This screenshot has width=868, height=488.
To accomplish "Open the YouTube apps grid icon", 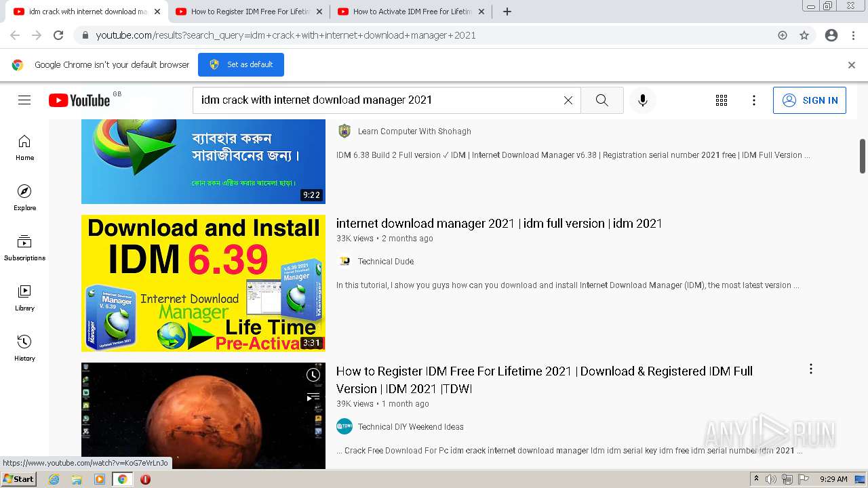I will click(x=722, y=100).
